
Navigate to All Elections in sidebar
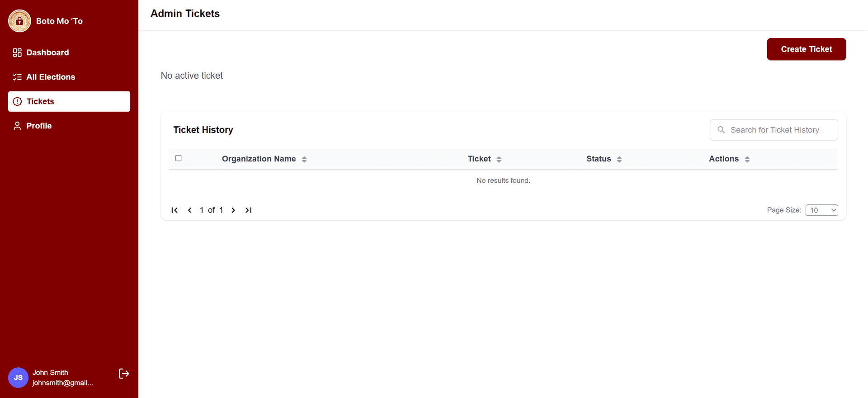point(51,77)
